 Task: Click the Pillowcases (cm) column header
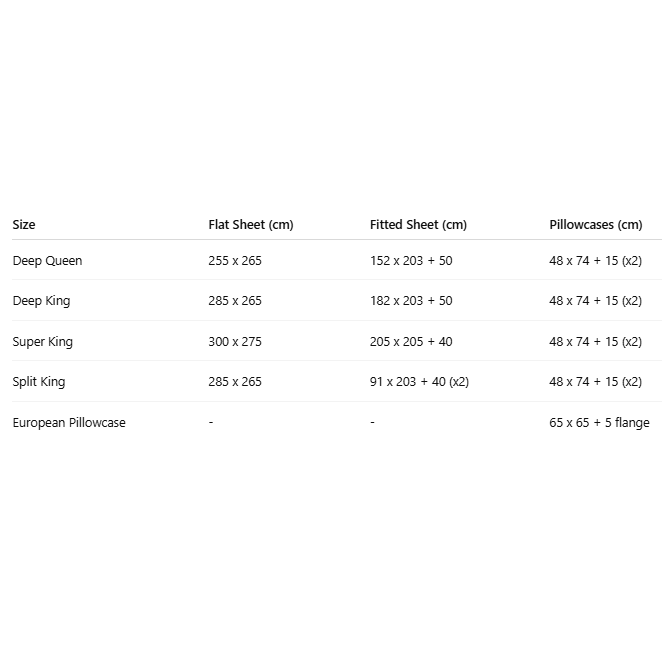596,225
